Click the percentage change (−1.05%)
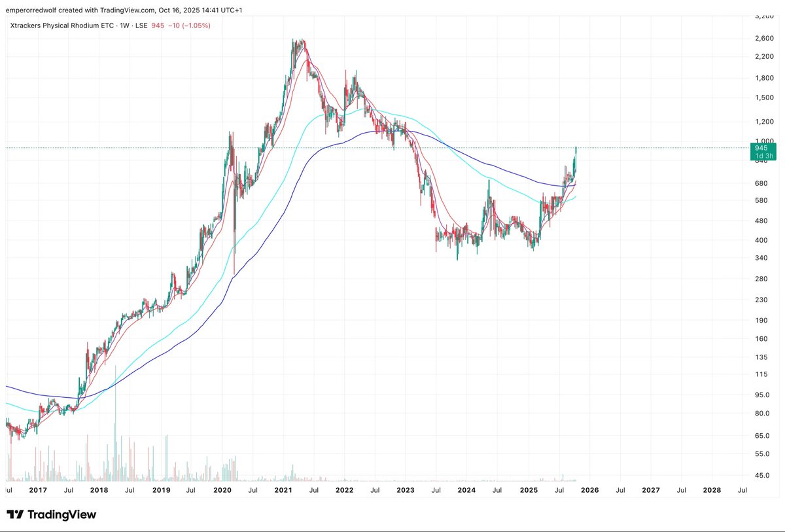 pos(196,26)
